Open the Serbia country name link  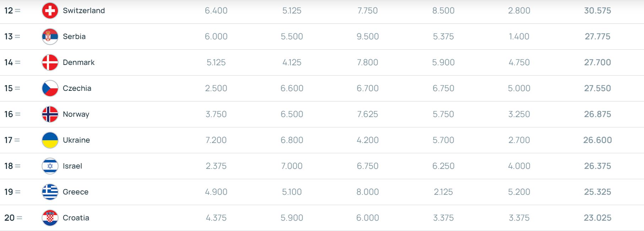tap(74, 37)
